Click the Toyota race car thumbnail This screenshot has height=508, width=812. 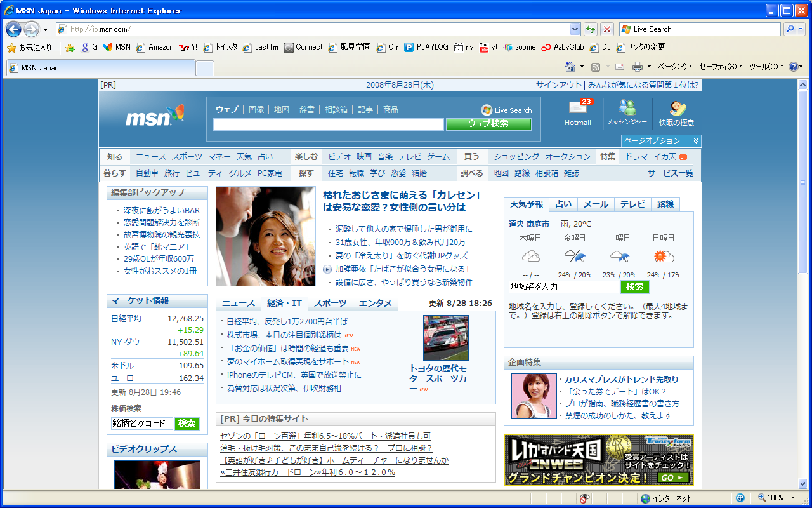click(446, 338)
